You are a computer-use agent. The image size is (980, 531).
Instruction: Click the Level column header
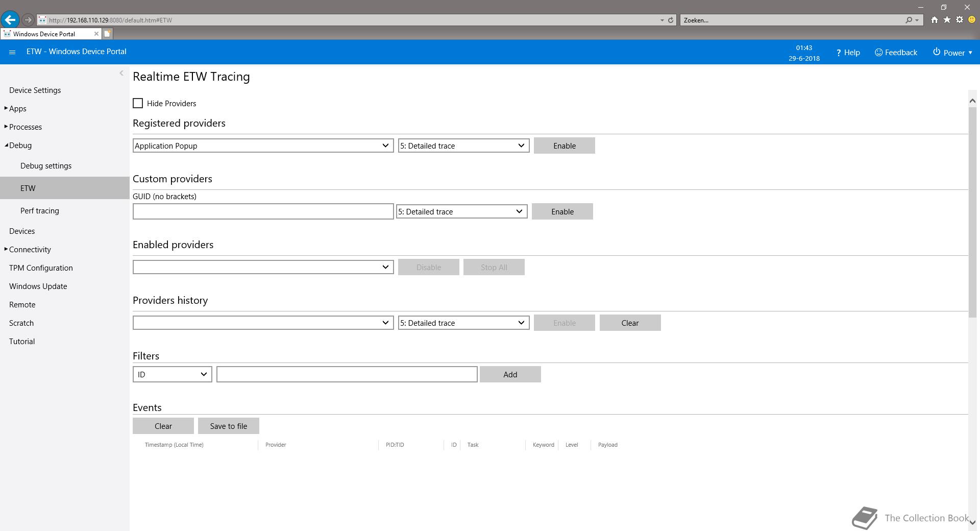click(x=572, y=445)
